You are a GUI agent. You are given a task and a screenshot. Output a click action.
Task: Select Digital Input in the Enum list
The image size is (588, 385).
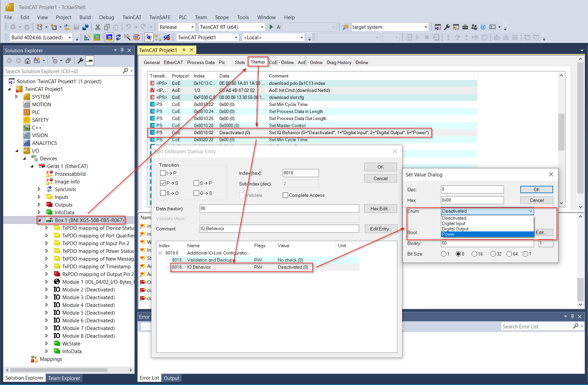pyautogui.click(x=487, y=223)
